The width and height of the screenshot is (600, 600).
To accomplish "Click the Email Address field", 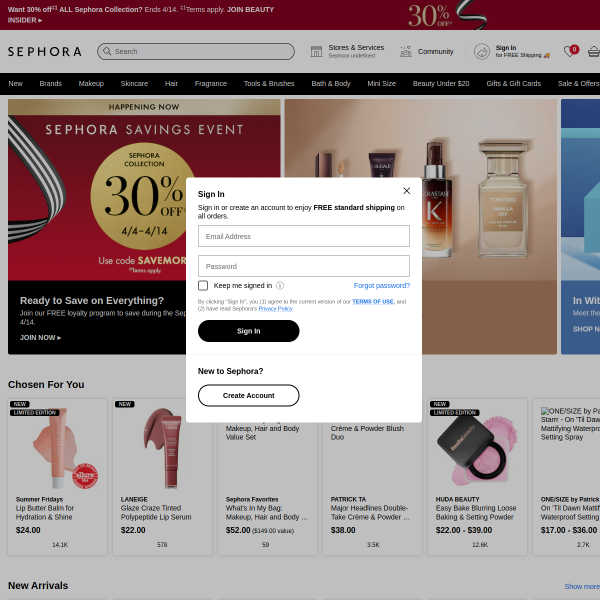I will point(303,236).
